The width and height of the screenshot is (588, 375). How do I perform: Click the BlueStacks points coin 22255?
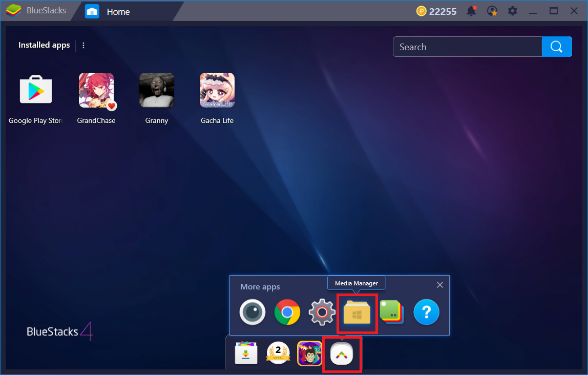click(x=436, y=11)
